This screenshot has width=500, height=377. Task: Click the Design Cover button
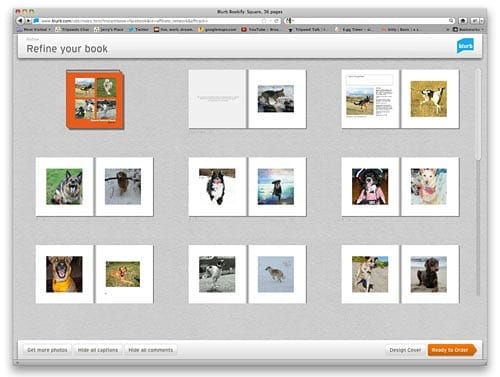pos(405,350)
